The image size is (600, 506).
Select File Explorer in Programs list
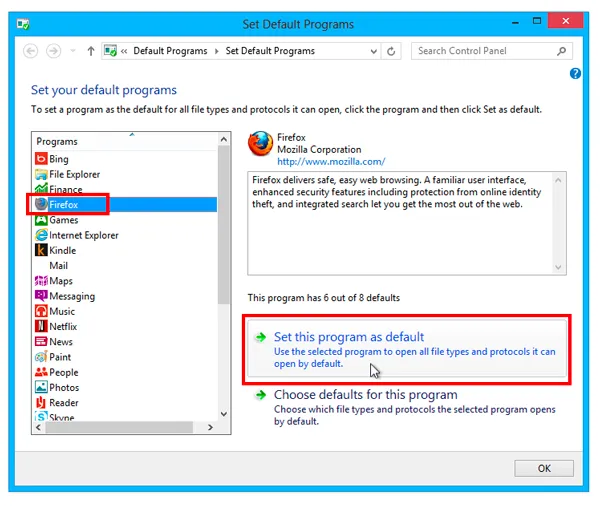click(x=75, y=174)
